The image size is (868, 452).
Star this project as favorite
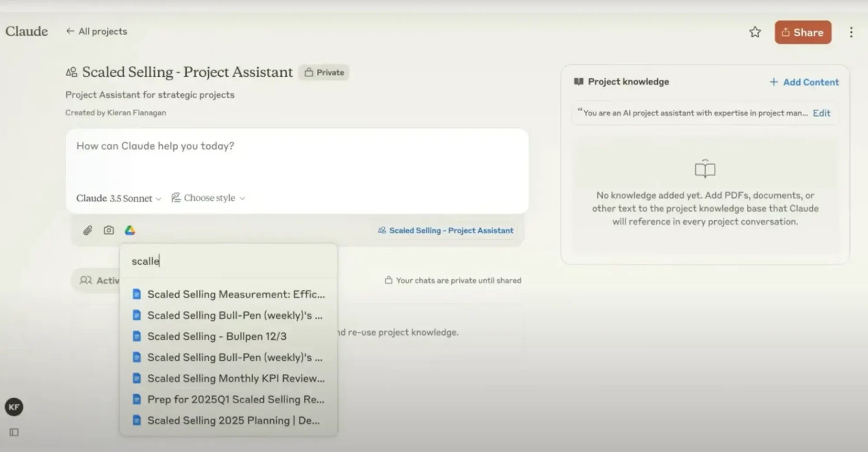coord(755,32)
